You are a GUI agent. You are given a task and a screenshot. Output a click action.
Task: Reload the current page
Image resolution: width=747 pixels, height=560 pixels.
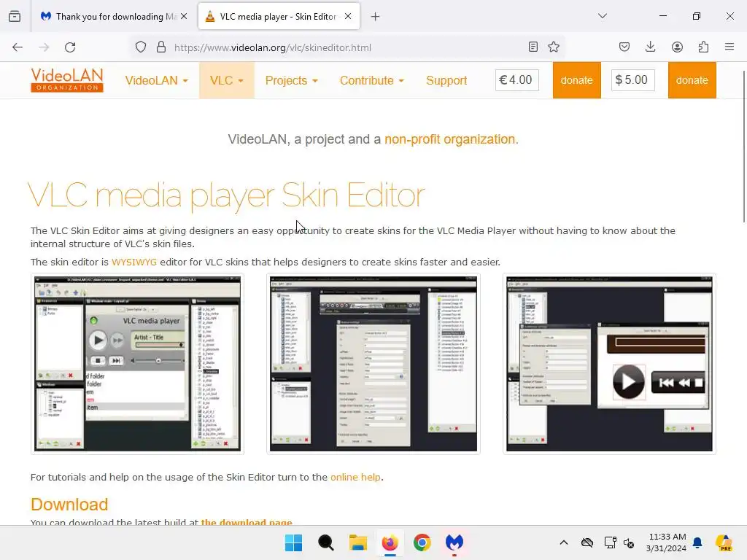(70, 47)
